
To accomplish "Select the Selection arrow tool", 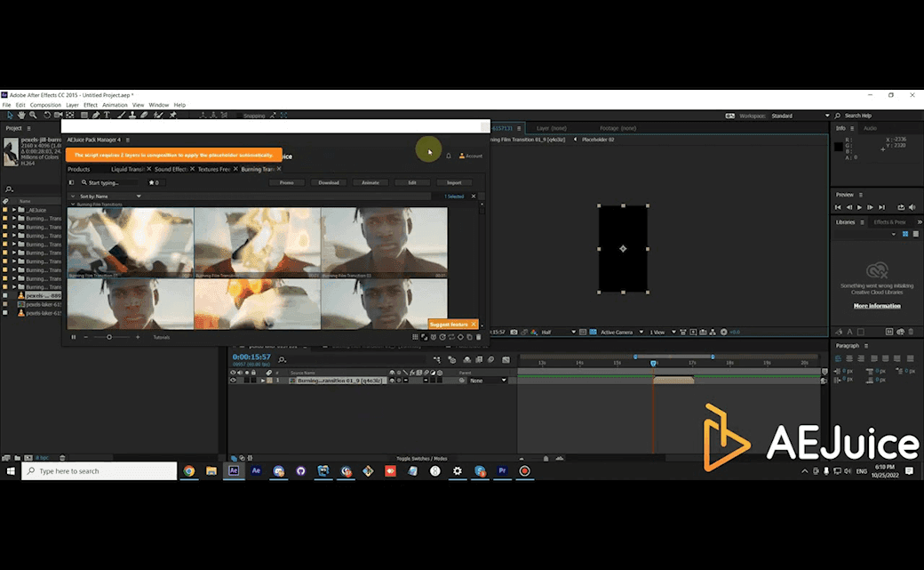I will [10, 115].
